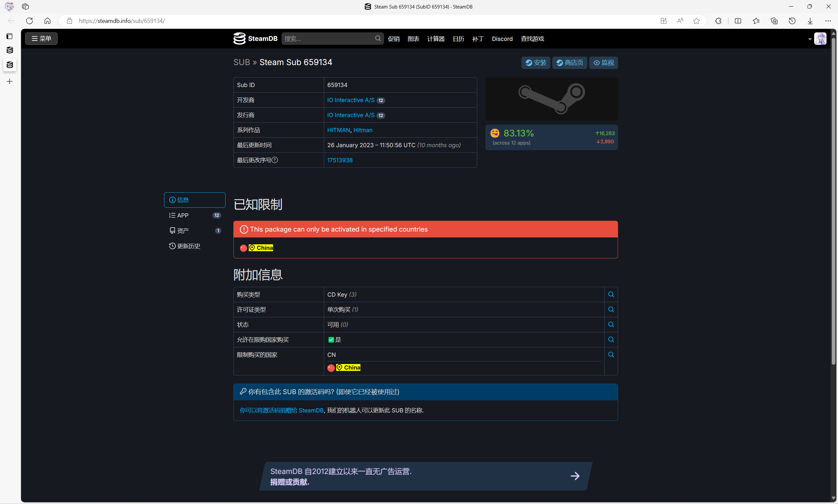Click the SteamDB logo home link
Viewport: 838px width, 504px height.
tap(256, 38)
